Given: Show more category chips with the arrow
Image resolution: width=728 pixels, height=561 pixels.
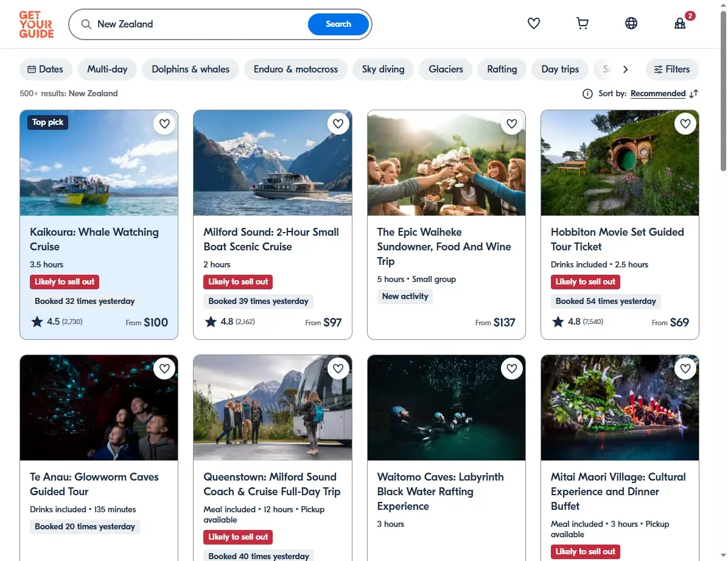Looking at the screenshot, I should tap(625, 69).
